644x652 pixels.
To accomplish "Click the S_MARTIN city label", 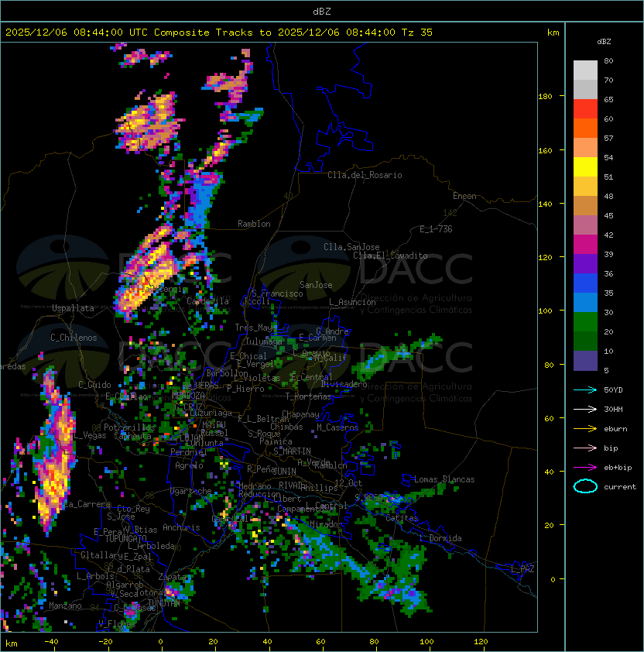I will coord(293,451).
